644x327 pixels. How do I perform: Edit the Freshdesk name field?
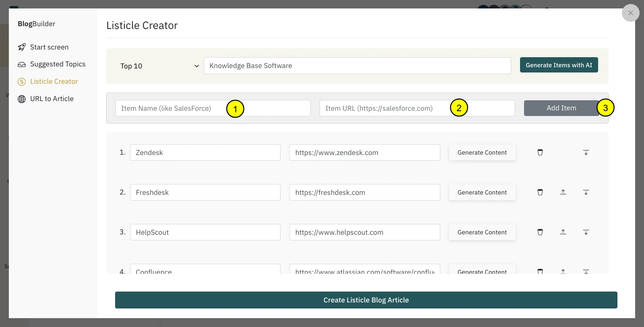[x=205, y=192]
